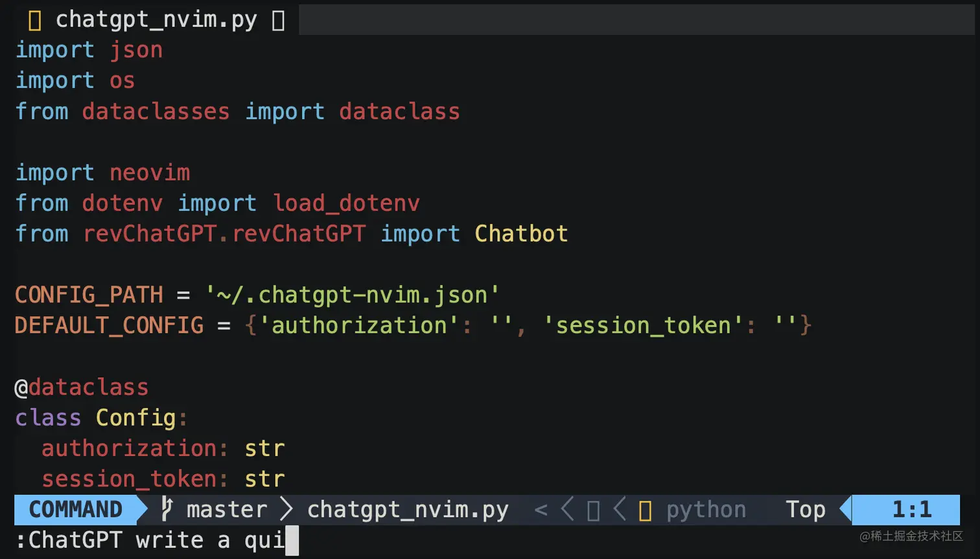Click the 'import json' line
The image size is (980, 559).
89,50
